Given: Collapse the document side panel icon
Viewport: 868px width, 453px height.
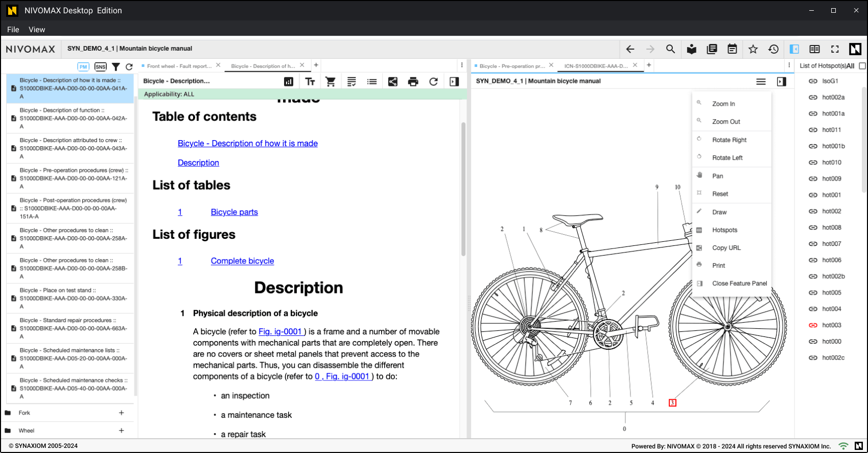Looking at the screenshot, I should (454, 82).
